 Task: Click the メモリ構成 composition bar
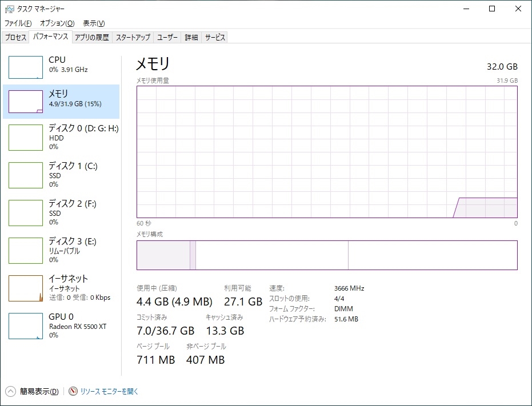tap(327, 255)
